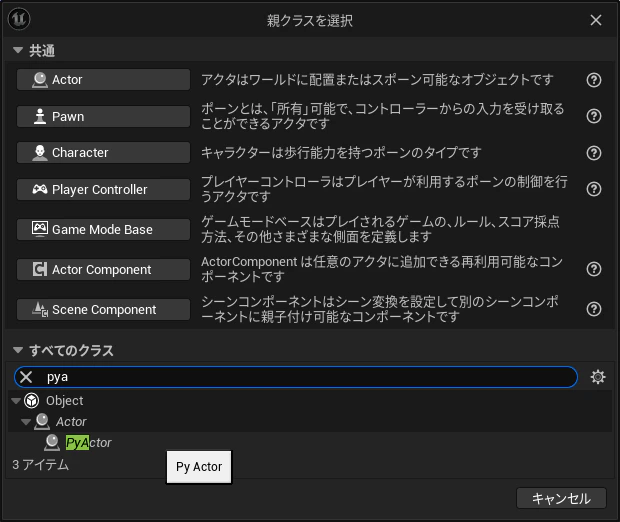Open help for Pawn class
This screenshot has width=620, height=522.
pyautogui.click(x=594, y=116)
